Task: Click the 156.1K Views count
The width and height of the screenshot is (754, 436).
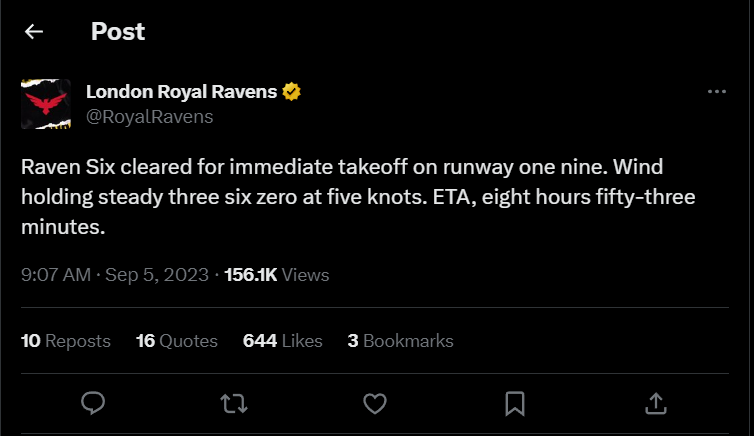Action: 276,274
